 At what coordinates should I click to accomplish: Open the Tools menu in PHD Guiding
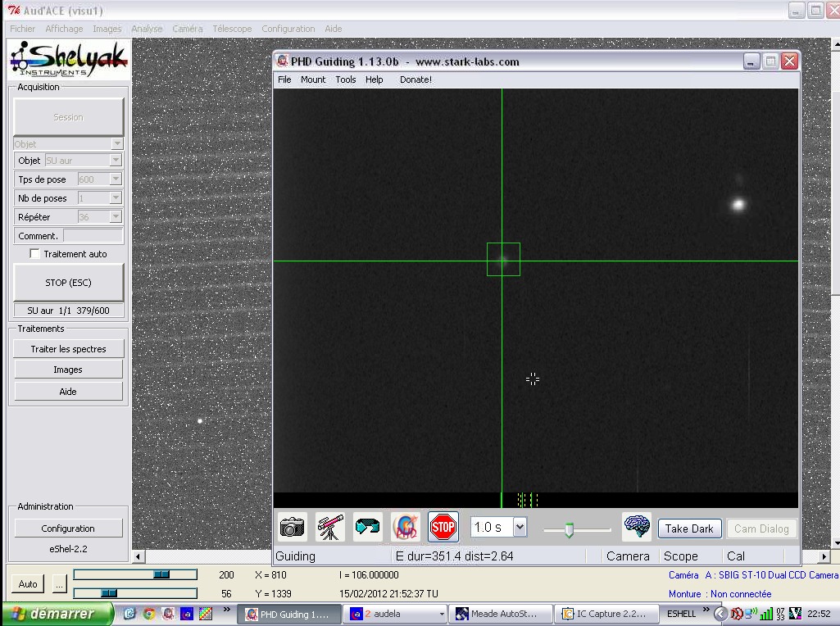pos(346,79)
